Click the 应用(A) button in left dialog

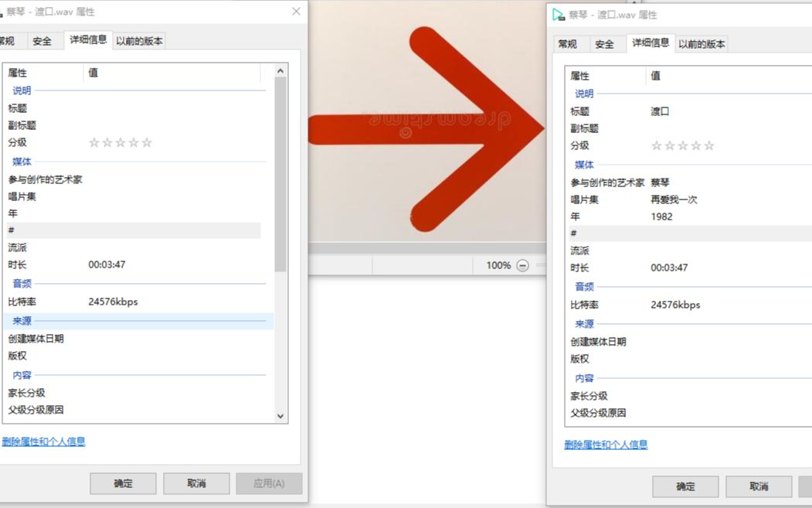coord(268,482)
